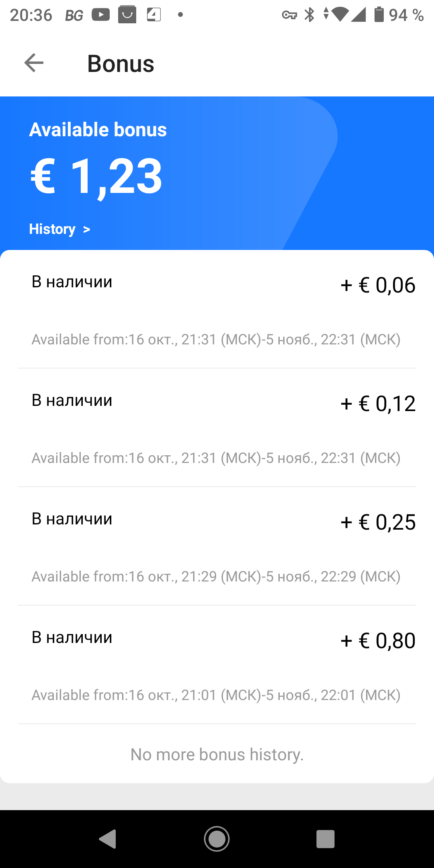Select the + € 0,12 bonus entry

[217, 428]
